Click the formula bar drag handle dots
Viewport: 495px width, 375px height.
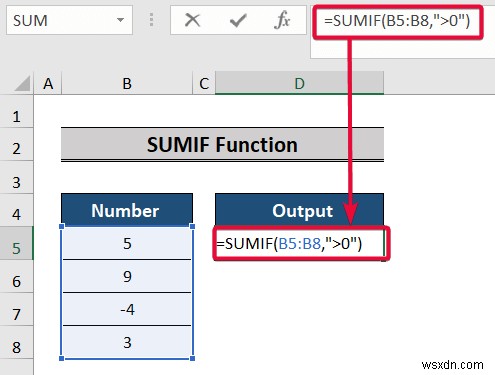[151, 20]
